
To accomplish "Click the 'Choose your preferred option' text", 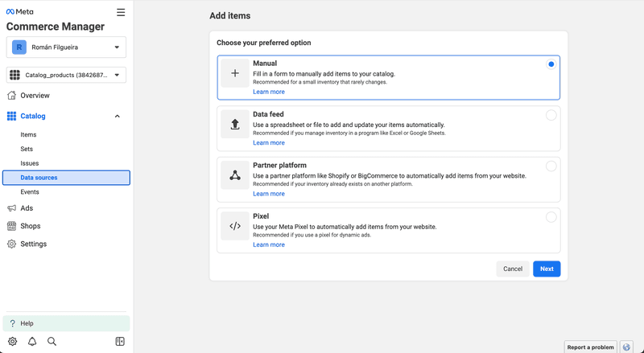I will tap(264, 43).
